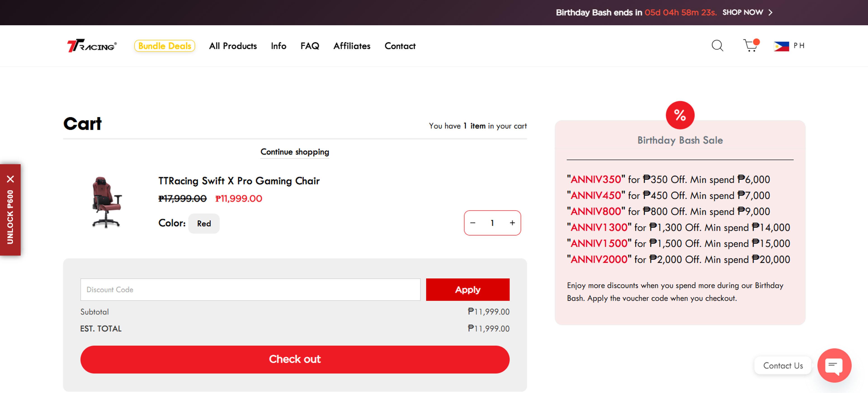The height and width of the screenshot is (393, 868).
Task: Open the Affiliates page
Action: pos(352,46)
